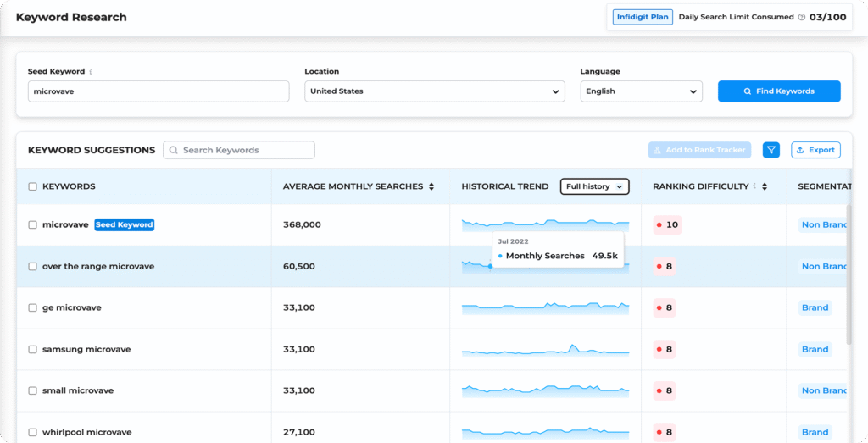Image resolution: width=868 pixels, height=443 pixels.
Task: Click the Seed Keyword input field
Action: [159, 91]
